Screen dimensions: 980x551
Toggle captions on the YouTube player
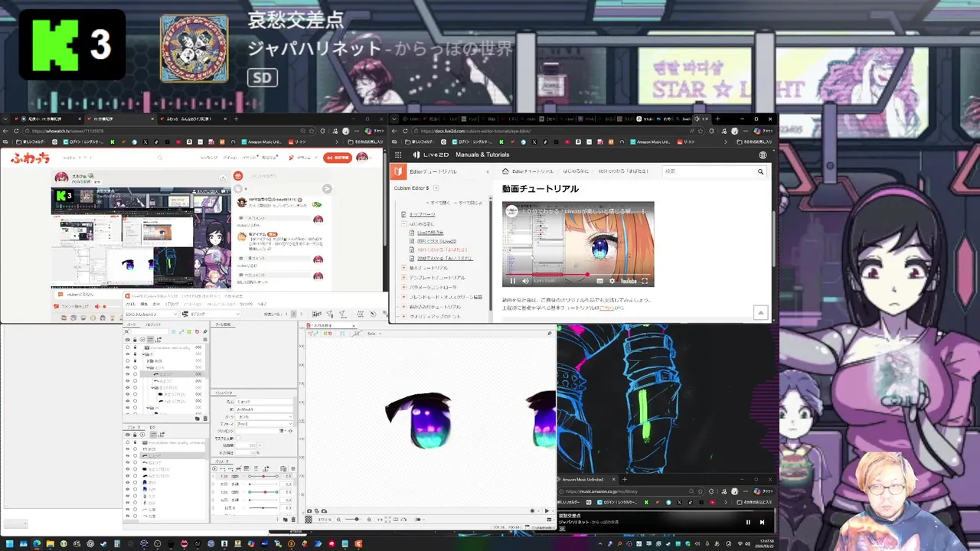click(599, 281)
